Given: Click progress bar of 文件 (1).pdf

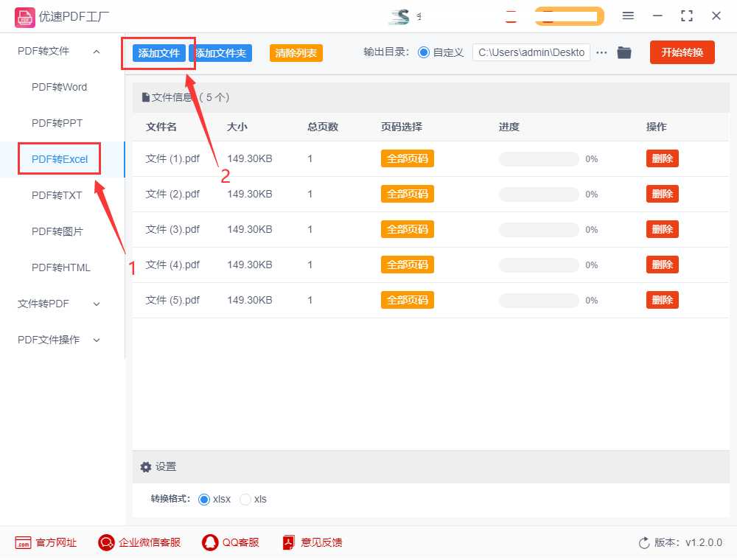Looking at the screenshot, I should [539, 159].
